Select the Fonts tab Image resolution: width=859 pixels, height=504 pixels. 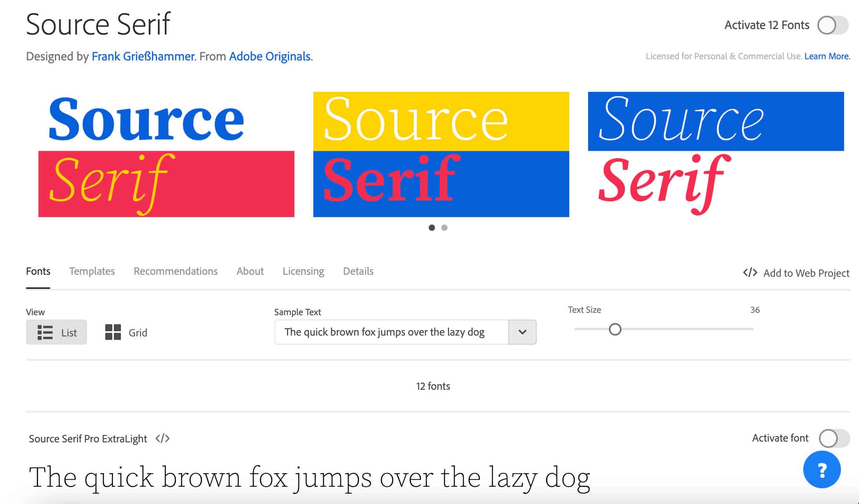(x=38, y=271)
